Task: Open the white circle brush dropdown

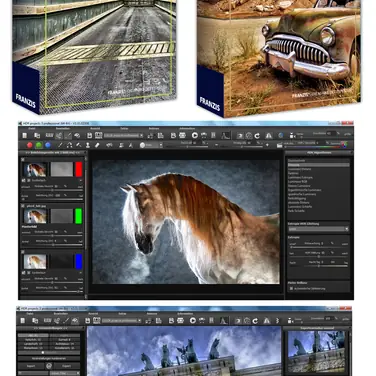Action: tap(151, 145)
